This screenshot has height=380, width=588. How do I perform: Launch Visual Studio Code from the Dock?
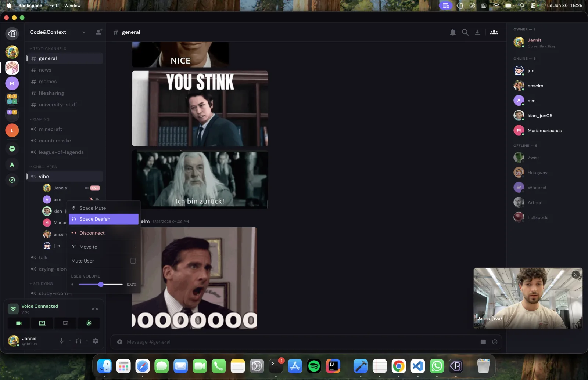coord(418,366)
